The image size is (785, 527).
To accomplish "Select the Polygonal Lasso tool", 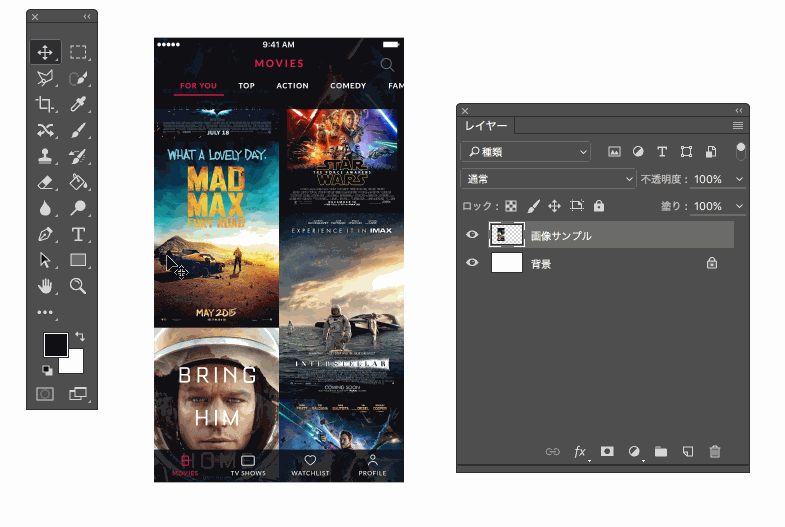I will pyautogui.click(x=45, y=78).
